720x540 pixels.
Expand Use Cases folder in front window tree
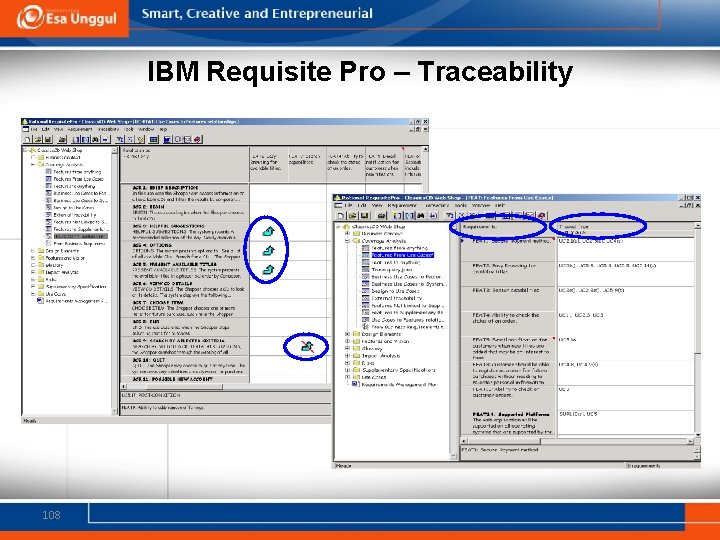click(x=347, y=377)
